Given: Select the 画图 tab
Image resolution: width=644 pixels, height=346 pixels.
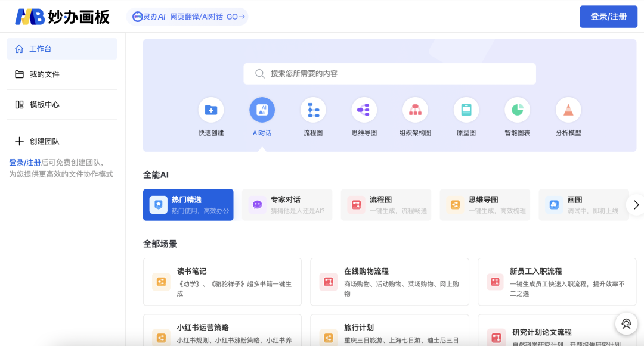Looking at the screenshot, I should tap(584, 205).
